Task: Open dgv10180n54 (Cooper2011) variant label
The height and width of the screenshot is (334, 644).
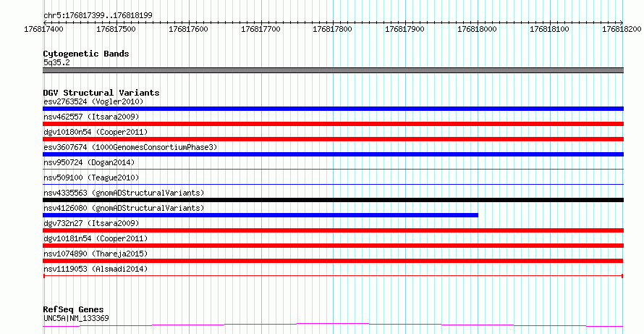Action: pos(96,132)
